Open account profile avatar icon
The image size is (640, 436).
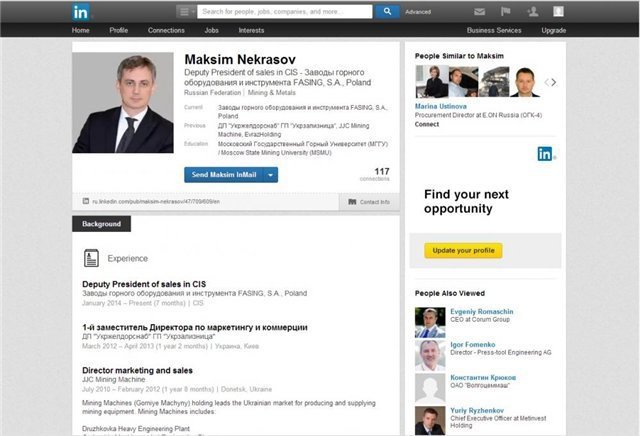(558, 11)
